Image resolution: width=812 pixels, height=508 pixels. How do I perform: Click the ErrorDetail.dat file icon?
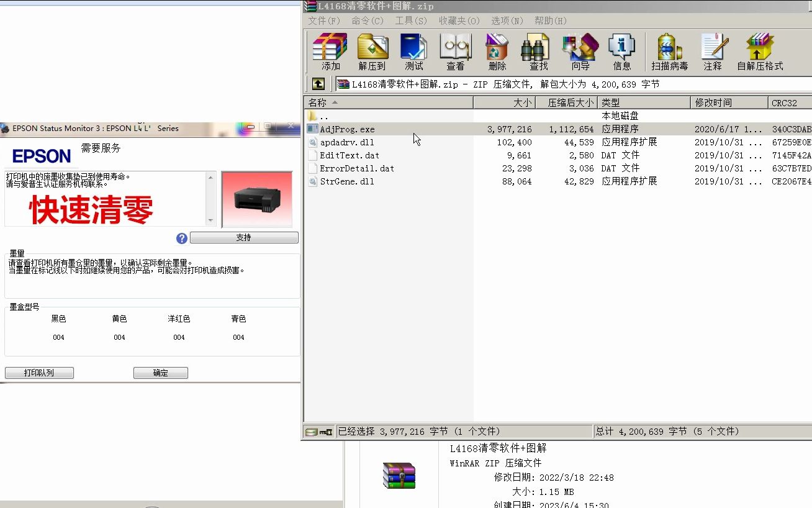click(x=312, y=168)
